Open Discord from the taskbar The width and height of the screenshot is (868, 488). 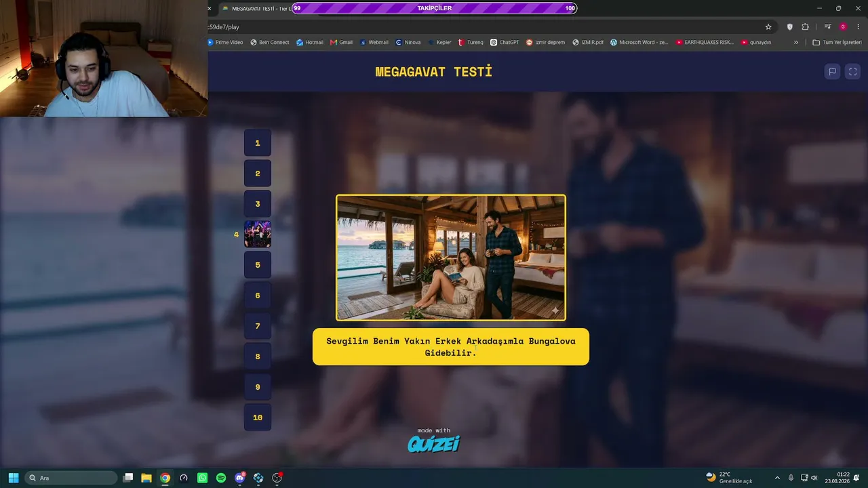[239, 478]
